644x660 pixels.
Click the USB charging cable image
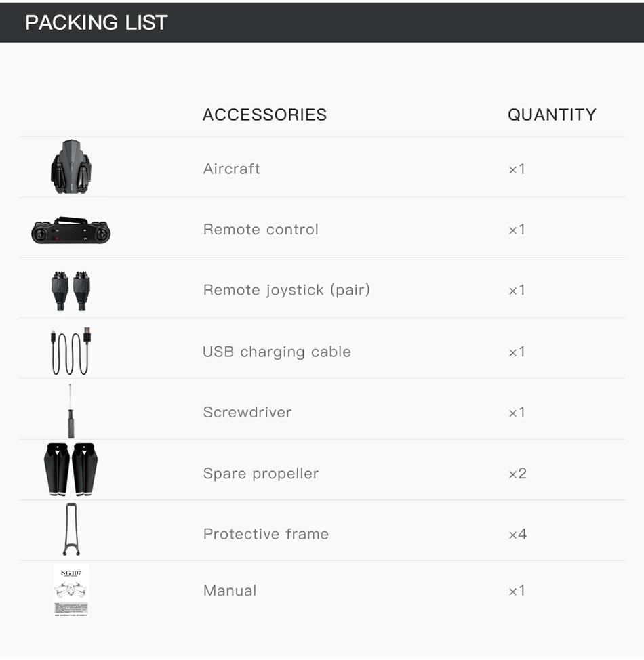(71, 351)
